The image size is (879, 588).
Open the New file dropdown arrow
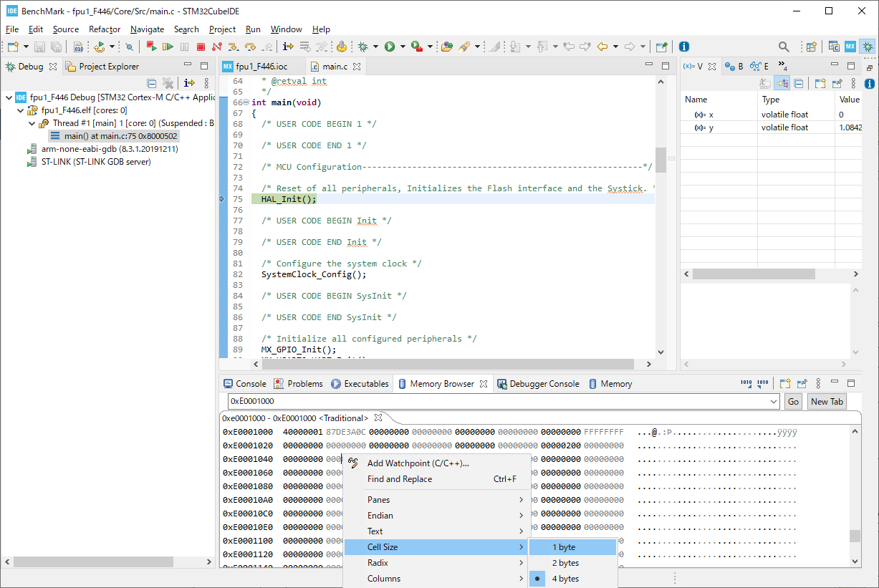[26, 47]
